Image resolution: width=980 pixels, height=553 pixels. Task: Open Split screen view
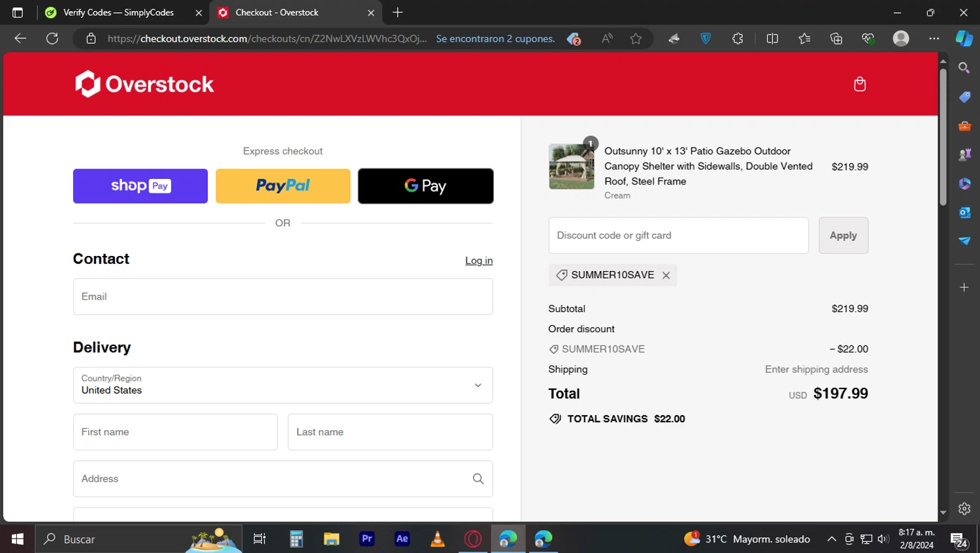(772, 39)
